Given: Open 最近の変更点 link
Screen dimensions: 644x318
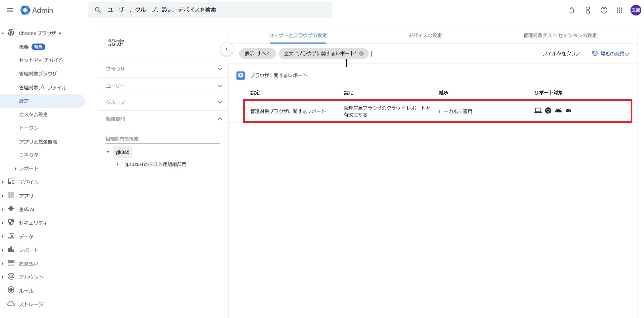Looking at the screenshot, I should coord(611,54).
